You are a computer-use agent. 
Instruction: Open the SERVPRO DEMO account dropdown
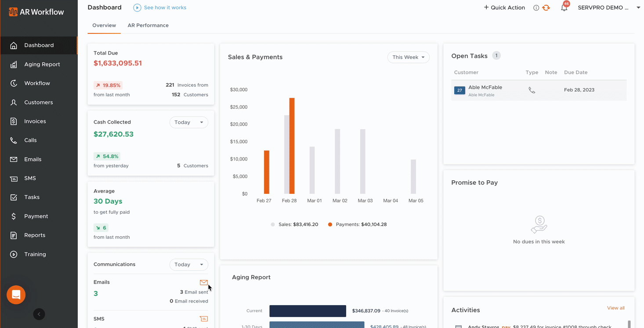[608, 7]
